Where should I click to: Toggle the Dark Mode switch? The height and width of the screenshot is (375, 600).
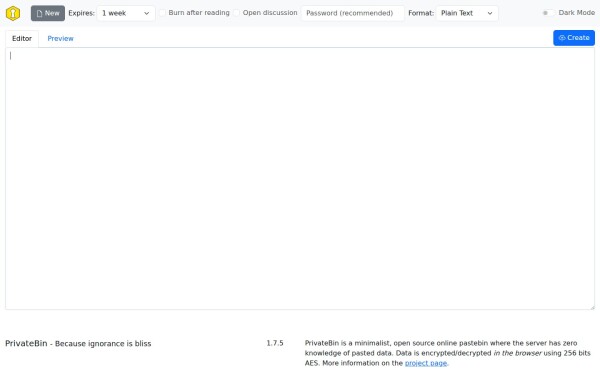[x=548, y=13]
